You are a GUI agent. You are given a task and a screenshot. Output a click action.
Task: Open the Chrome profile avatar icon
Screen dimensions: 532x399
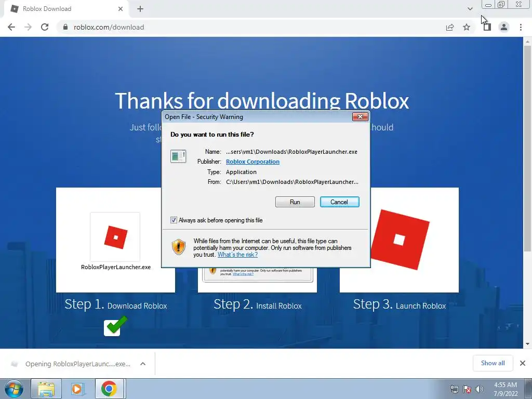click(x=504, y=27)
